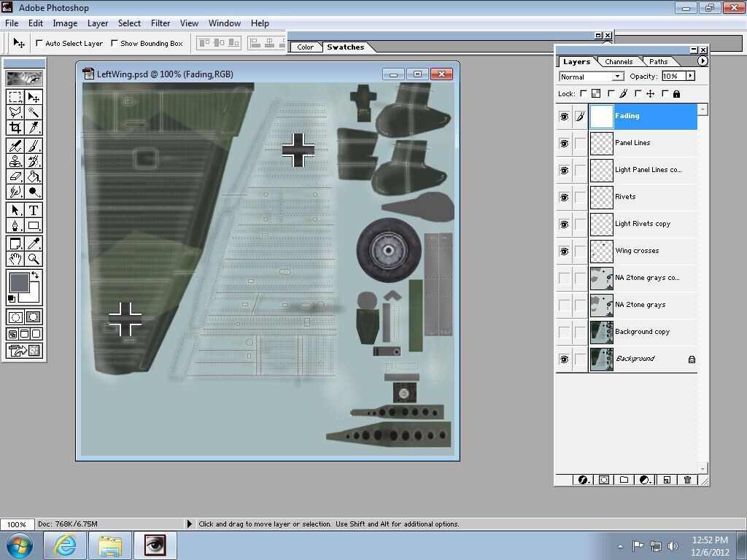
Task: Show the NA 2tone grays layer
Action: point(564,304)
